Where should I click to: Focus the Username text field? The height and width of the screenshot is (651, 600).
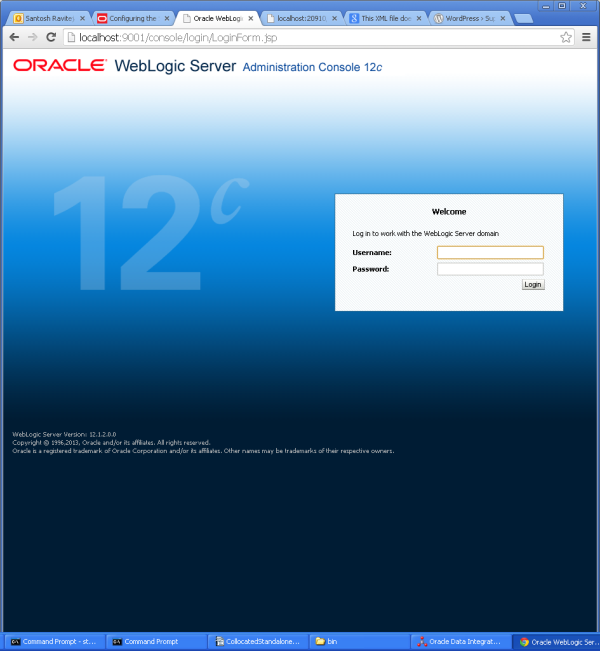tap(490, 253)
